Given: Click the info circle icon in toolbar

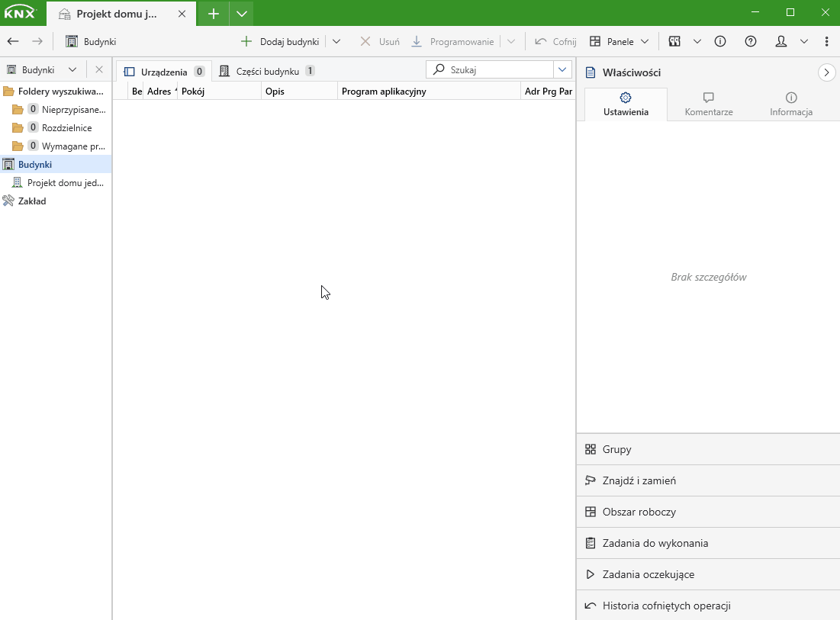Looking at the screenshot, I should [720, 42].
